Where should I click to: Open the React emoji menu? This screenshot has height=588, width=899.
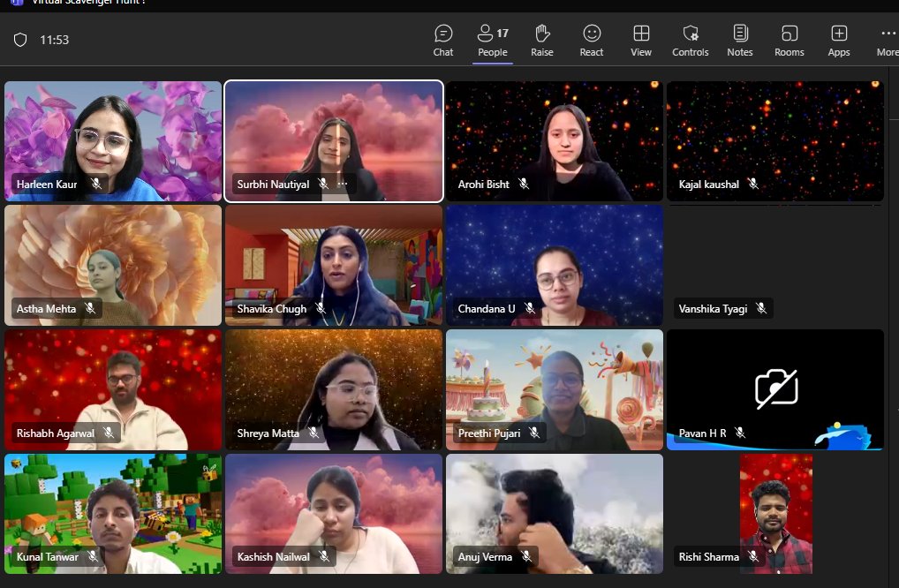pyautogui.click(x=591, y=40)
